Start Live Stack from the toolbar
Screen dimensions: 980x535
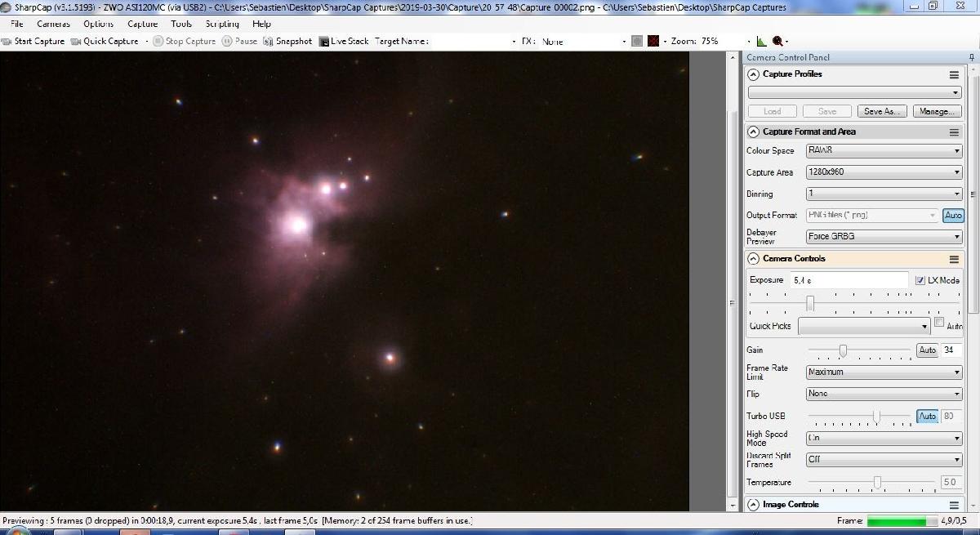point(344,41)
